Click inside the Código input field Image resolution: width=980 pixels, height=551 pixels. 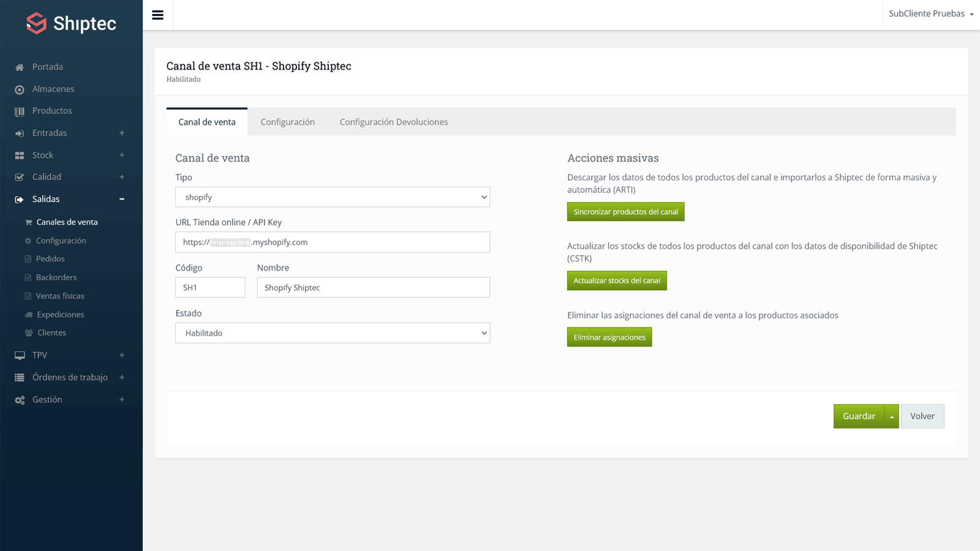point(210,287)
